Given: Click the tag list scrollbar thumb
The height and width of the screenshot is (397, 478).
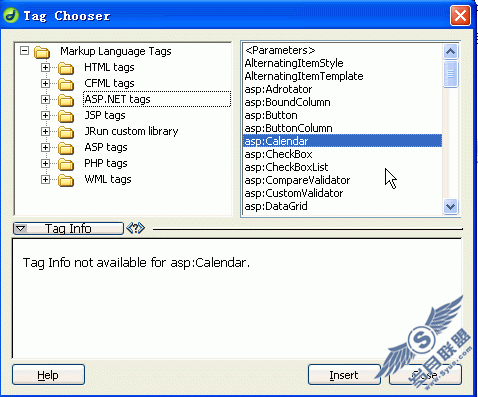Looking at the screenshot, I should pos(451,74).
